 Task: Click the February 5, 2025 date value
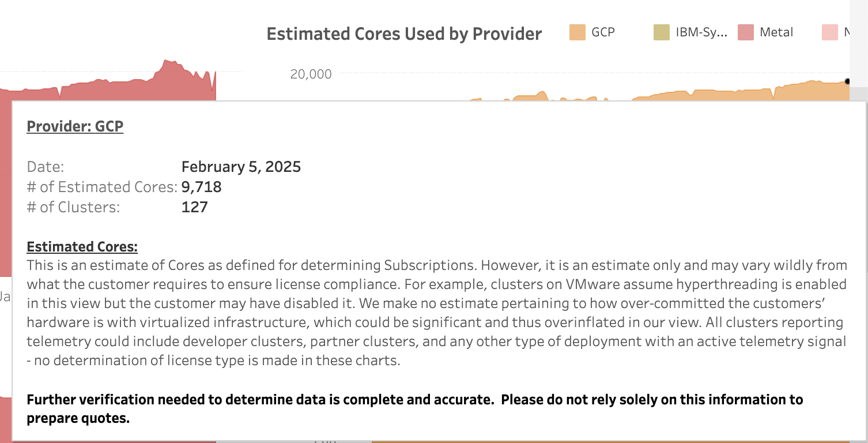241,167
